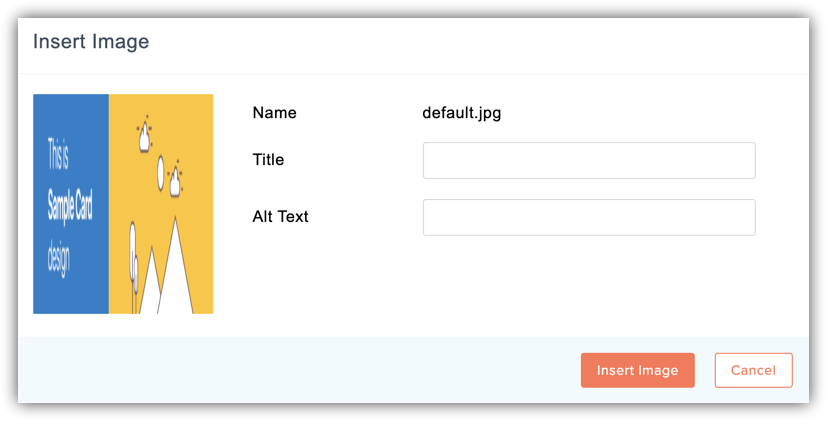The image size is (827, 421).
Task: Dismiss the dialog with Cancel
Action: (x=754, y=370)
